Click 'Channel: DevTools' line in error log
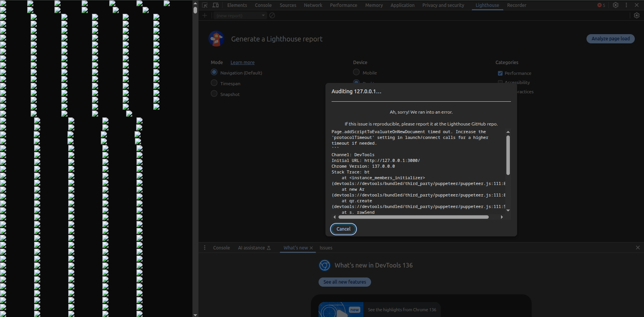Screen dimensions: 644x317 click(x=353, y=155)
